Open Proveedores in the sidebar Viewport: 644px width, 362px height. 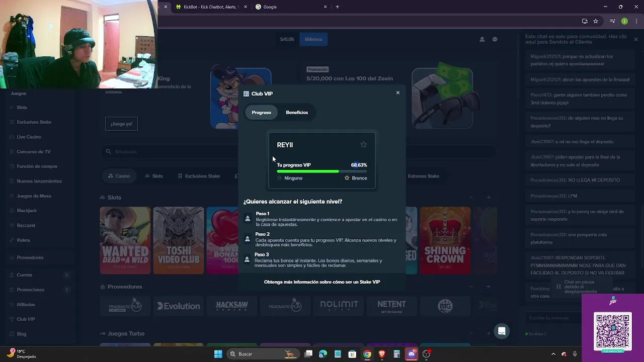coord(30,257)
